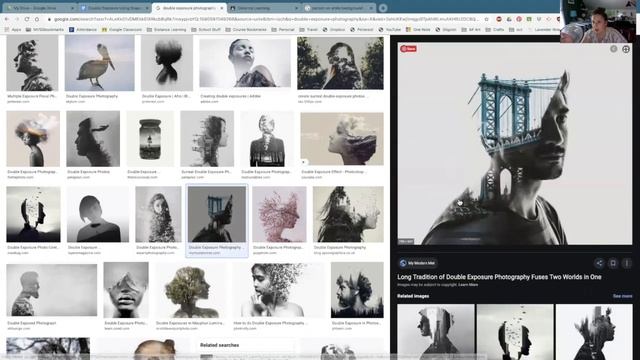Switch to the rightmost open browser tab

(x=339, y=8)
